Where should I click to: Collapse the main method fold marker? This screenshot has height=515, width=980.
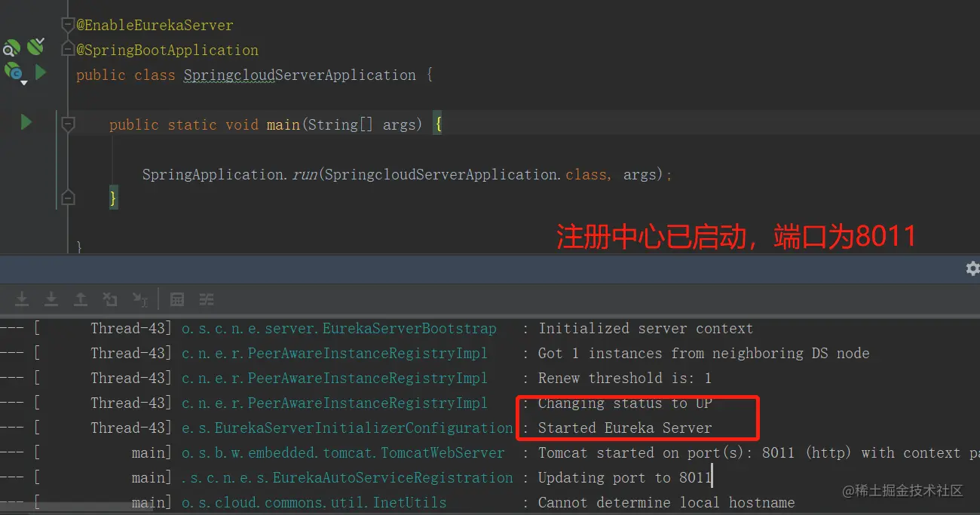[x=68, y=124]
